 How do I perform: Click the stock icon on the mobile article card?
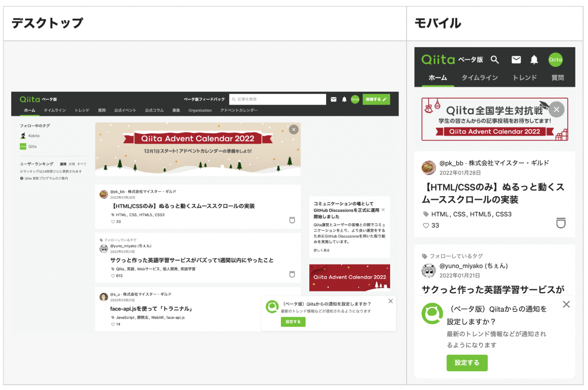[x=561, y=223]
